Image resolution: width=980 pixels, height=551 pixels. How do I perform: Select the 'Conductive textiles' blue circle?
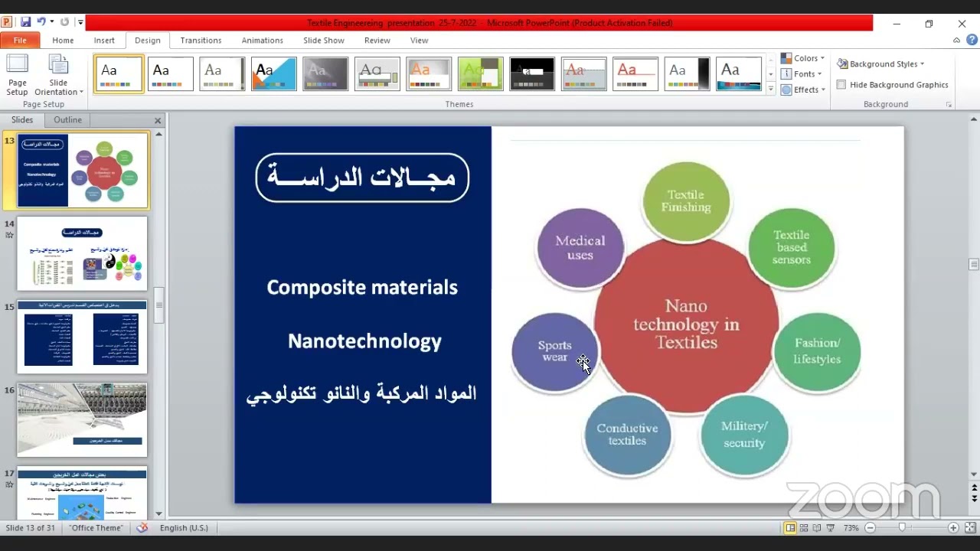click(627, 434)
